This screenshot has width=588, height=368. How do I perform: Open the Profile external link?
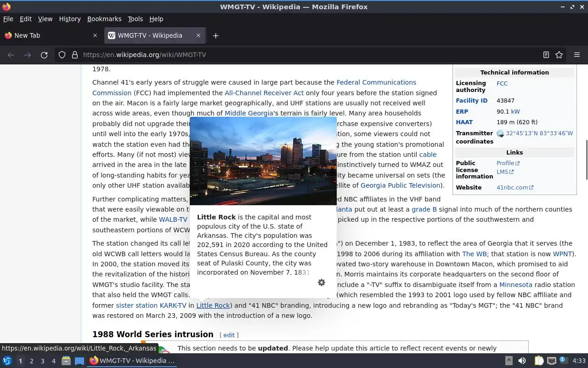(508, 163)
